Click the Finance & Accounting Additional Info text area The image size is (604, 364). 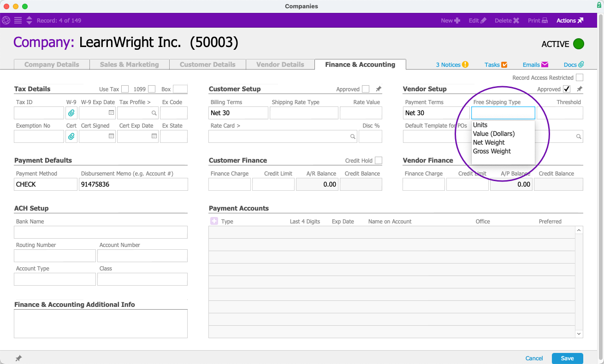pos(101,323)
